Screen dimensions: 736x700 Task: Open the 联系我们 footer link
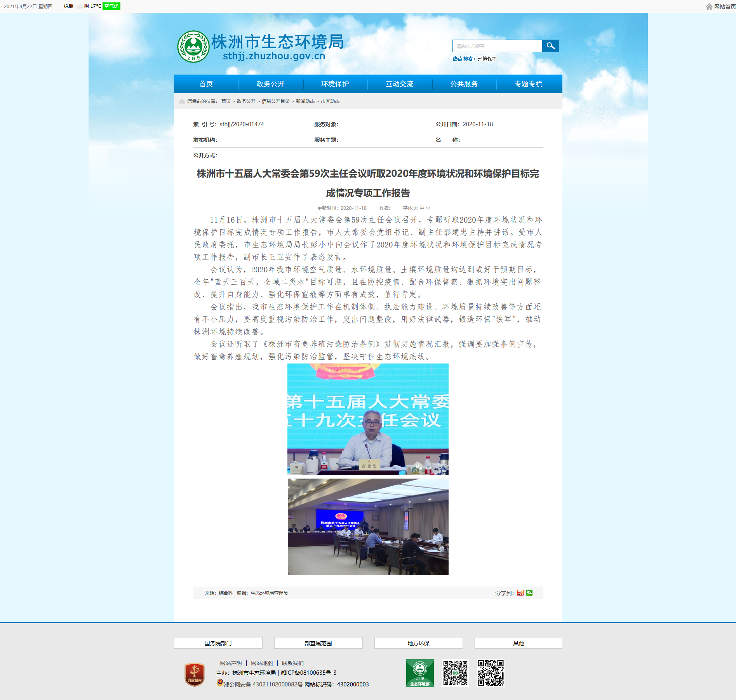[x=293, y=663]
